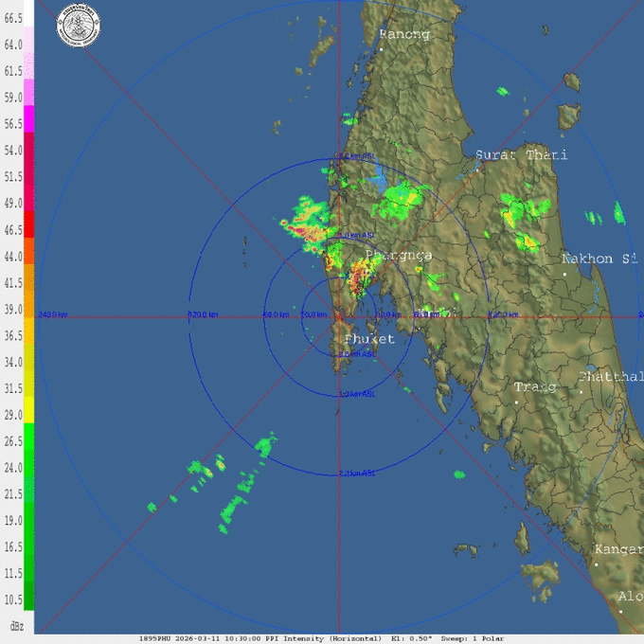
Task: Select the magenta 56.5 dBZ color swatch
Action: coord(29,118)
